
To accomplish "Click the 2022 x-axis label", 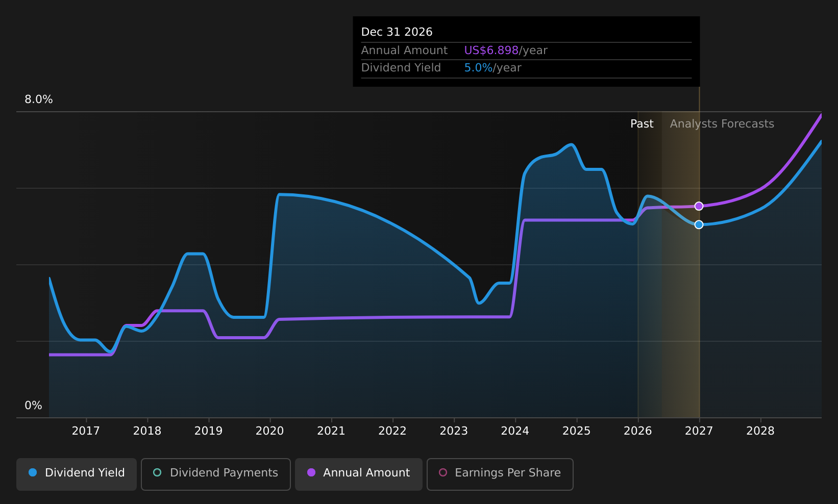I will 392,431.
